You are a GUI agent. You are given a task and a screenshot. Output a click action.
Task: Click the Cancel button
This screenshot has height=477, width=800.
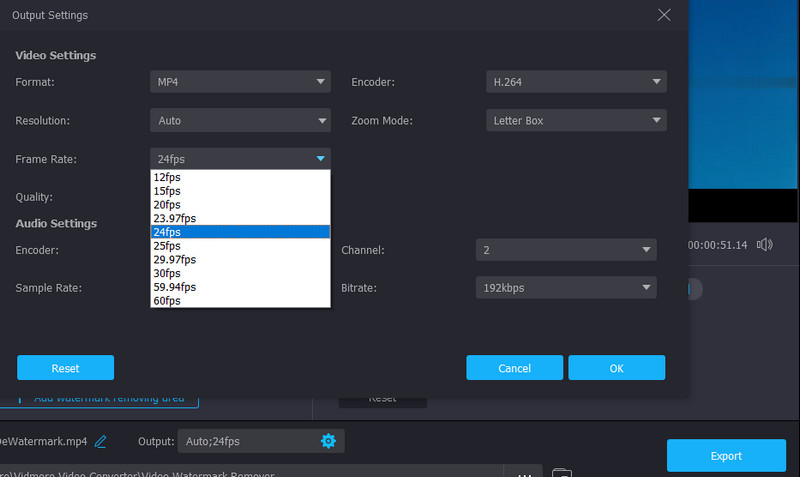point(514,368)
